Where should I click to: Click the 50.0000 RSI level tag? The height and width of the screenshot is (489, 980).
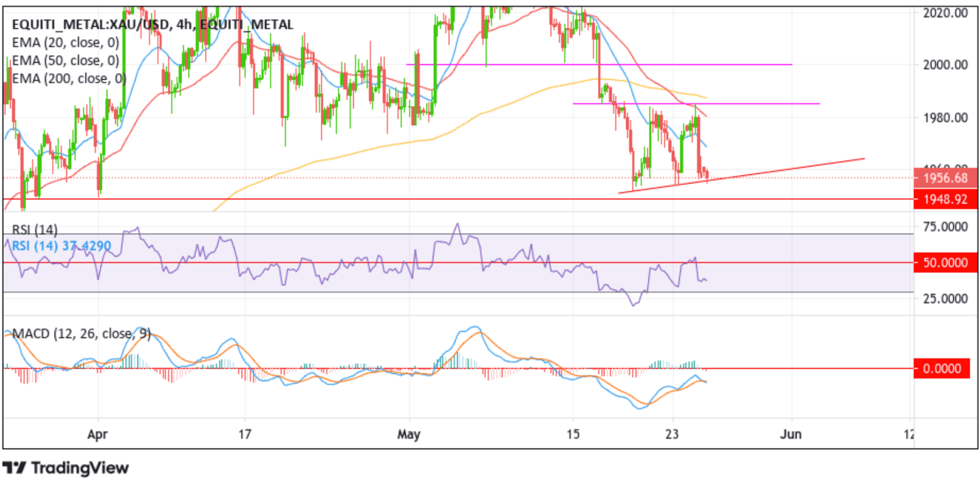coord(945,263)
